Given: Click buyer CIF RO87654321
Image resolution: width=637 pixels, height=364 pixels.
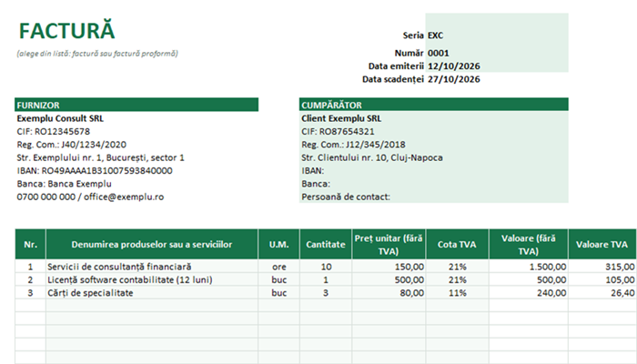Looking at the screenshot, I should tap(338, 131).
